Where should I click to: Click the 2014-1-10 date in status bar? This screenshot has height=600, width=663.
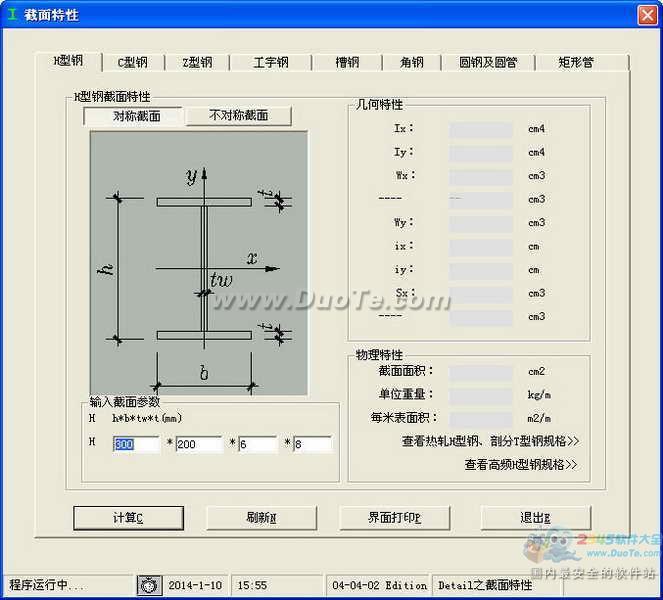pyautogui.click(x=195, y=586)
